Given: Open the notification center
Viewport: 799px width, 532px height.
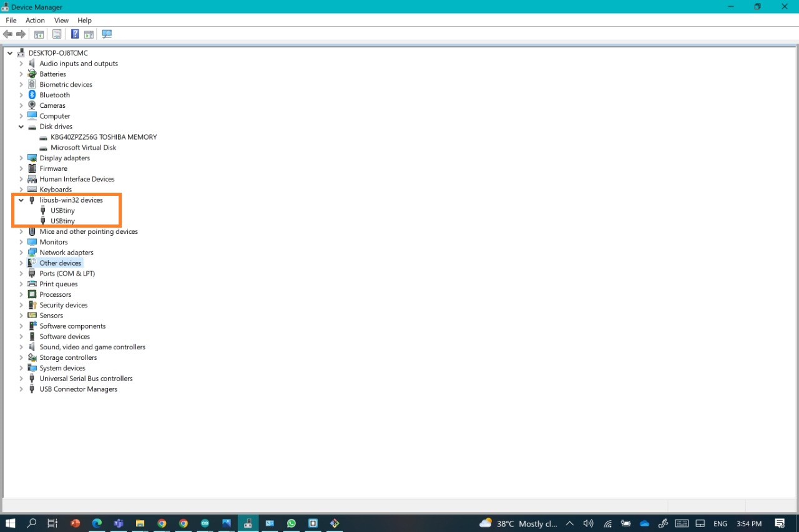Looking at the screenshot, I should (780, 523).
